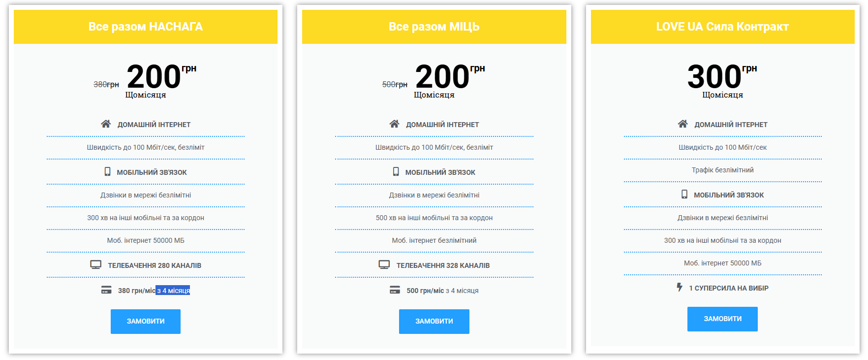Click TV icon beside 328 каналів
Screen dimensions: 868x360
[384, 265]
